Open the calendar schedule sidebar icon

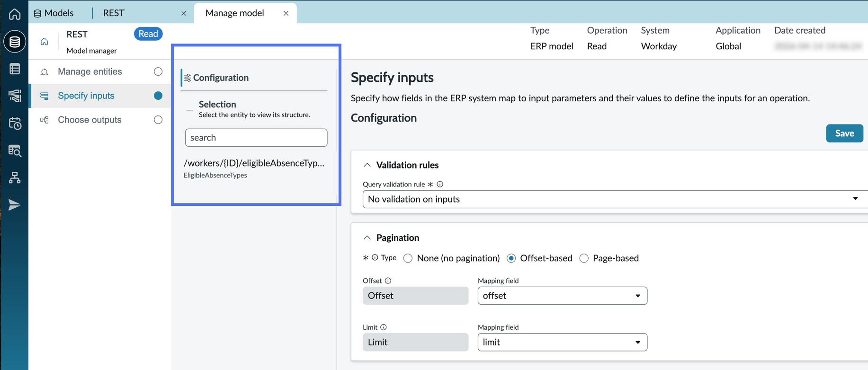coord(15,123)
